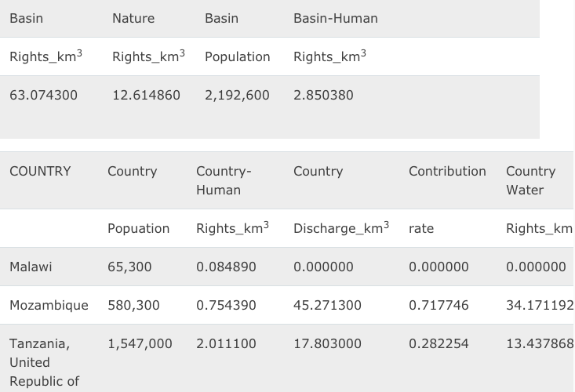Select Malawi's population value 65,300
The width and height of the screenshot is (575, 392).
point(129,267)
